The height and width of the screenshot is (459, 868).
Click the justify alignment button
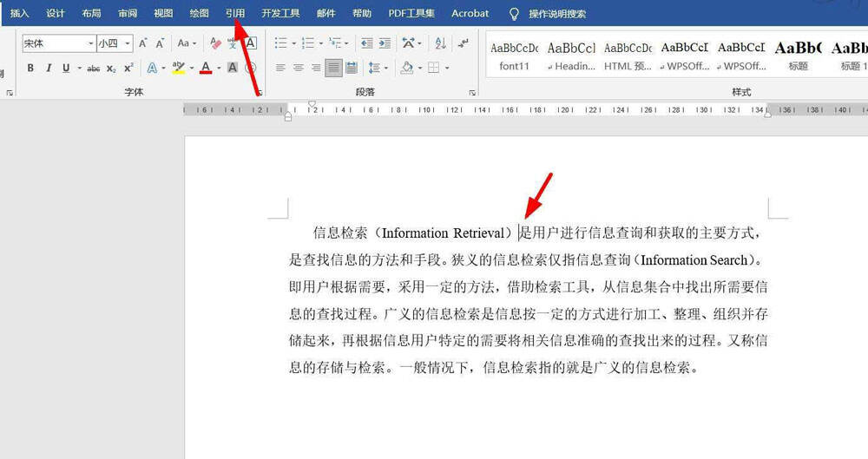[333, 68]
